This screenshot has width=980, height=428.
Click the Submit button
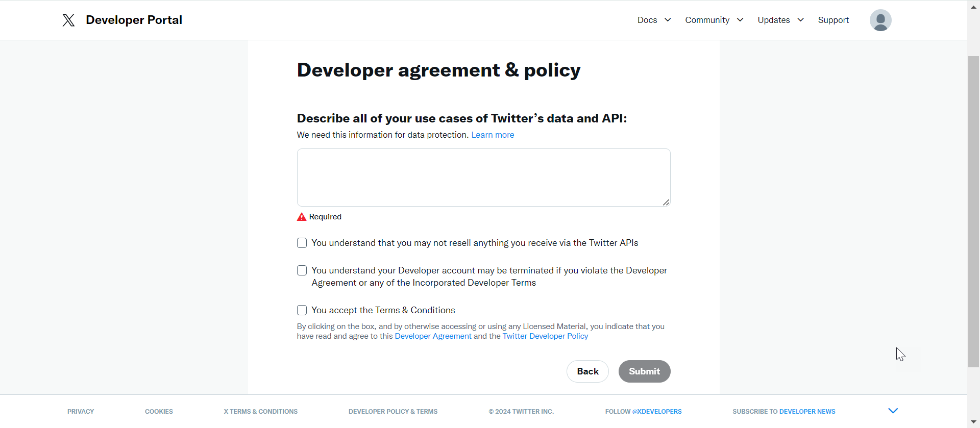coord(644,371)
